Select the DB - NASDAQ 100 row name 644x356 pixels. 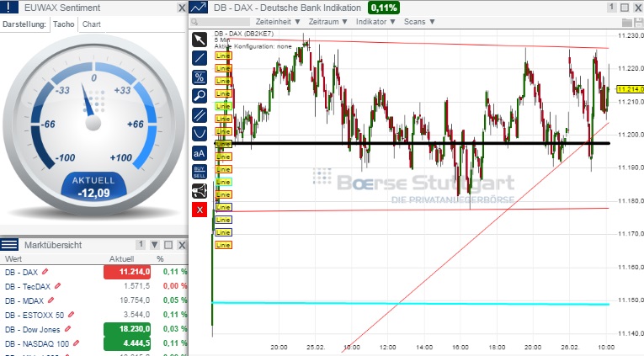[37, 343]
